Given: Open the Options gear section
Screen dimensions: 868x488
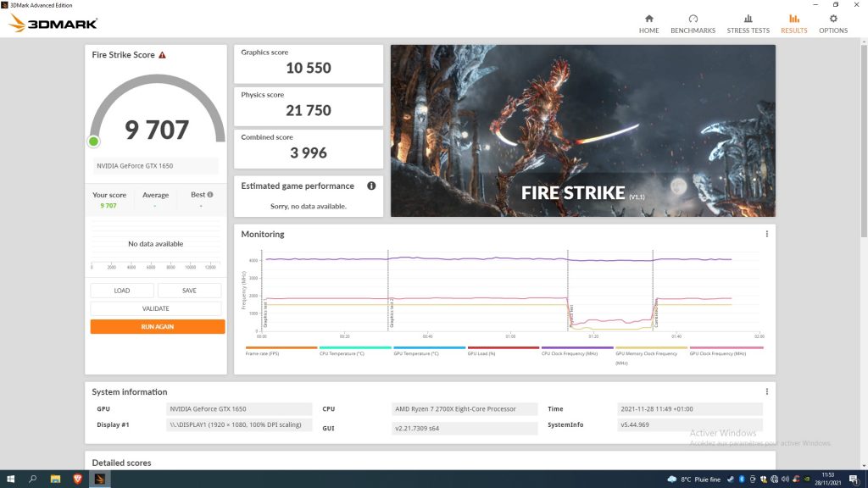Looking at the screenshot, I should tap(832, 24).
